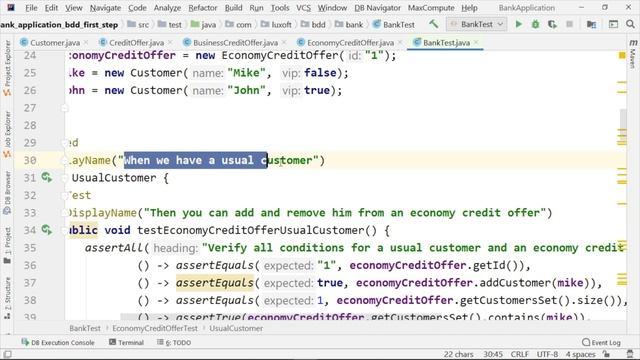Screen dimensions: 640x360
Task: Run BankTest with coverage icon
Action: coord(552,24)
